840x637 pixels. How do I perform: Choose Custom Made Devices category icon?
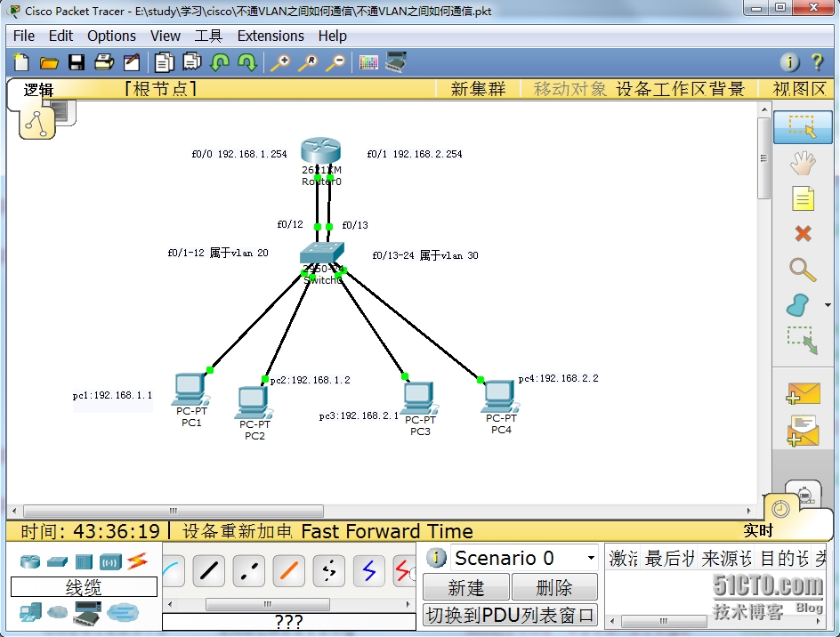88,613
